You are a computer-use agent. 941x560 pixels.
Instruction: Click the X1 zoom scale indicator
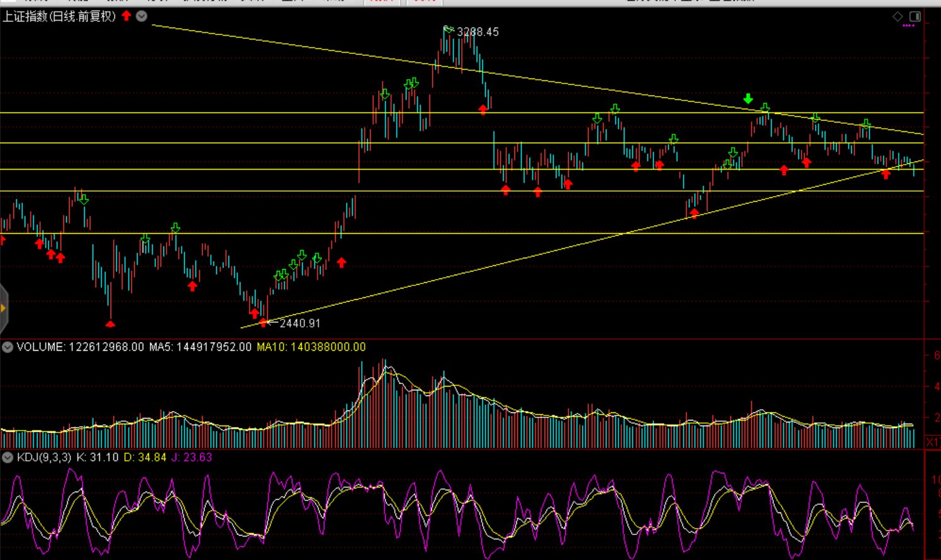(x=932, y=442)
